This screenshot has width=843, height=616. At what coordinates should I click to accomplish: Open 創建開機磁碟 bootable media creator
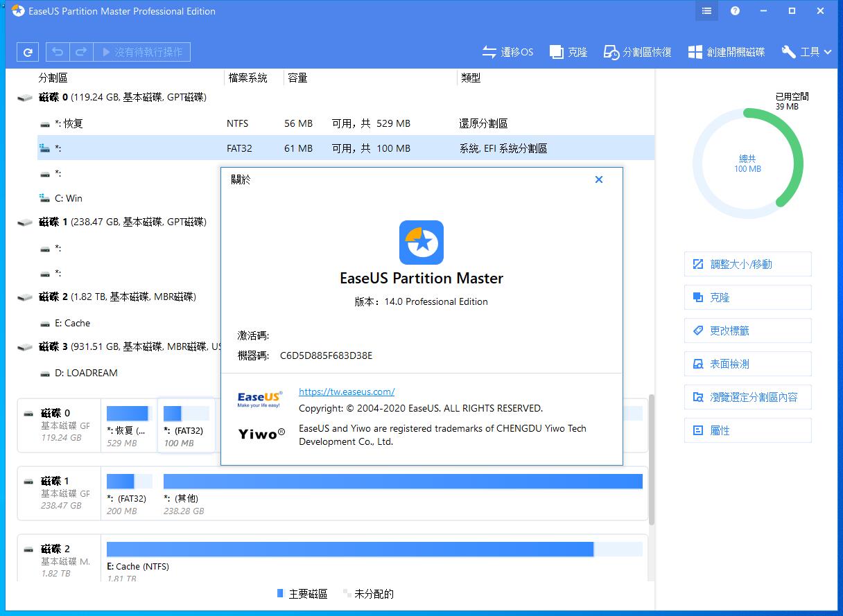726,52
